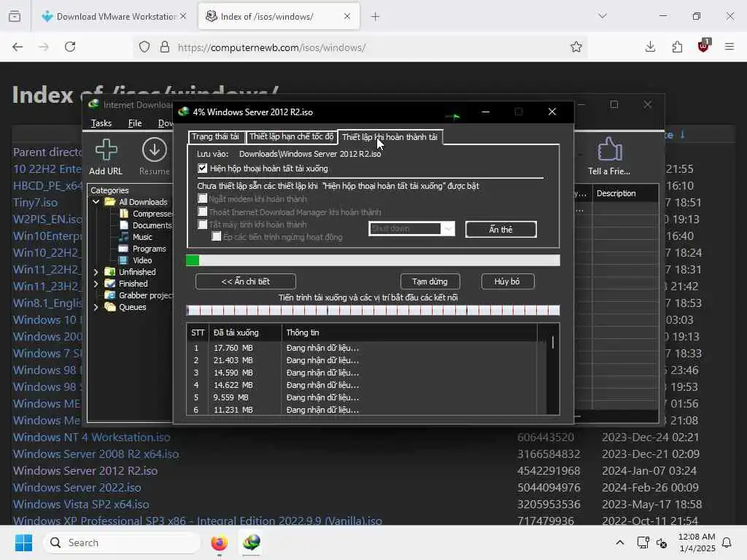Reload the page with the refresh icon
747x560 pixels.
70,47
